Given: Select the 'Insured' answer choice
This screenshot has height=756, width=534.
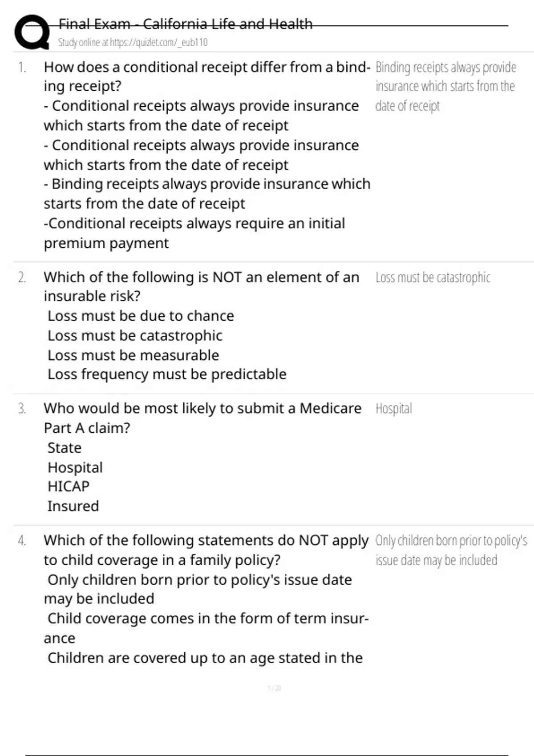Looking at the screenshot, I should coord(73,506).
